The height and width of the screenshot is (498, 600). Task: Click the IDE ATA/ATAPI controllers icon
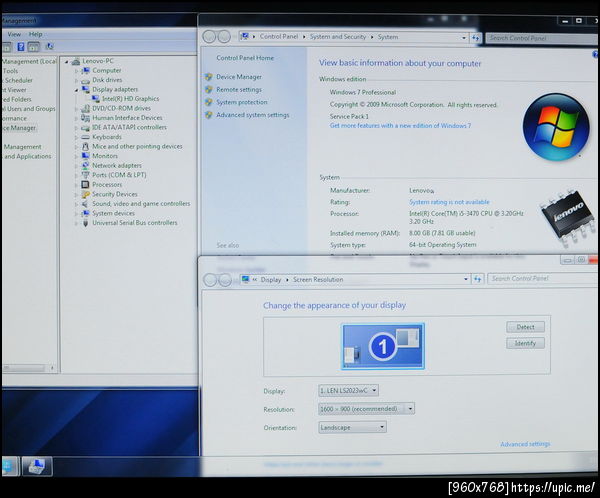86,127
